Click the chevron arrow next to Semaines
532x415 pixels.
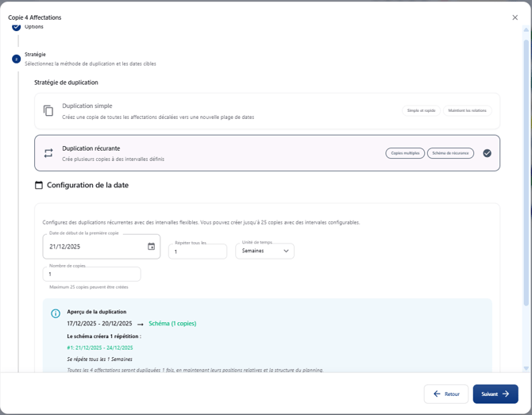click(286, 251)
